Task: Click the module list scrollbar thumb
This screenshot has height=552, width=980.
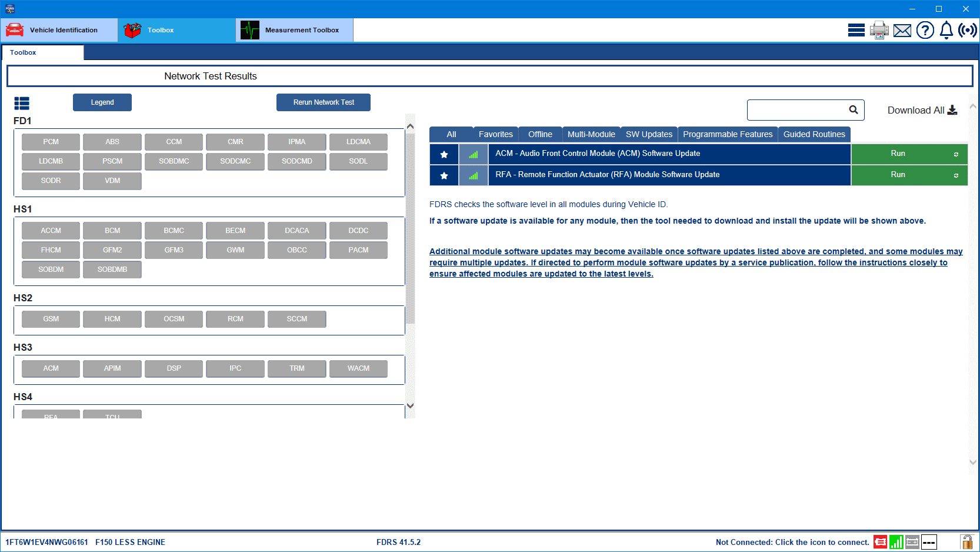Action: [411, 230]
